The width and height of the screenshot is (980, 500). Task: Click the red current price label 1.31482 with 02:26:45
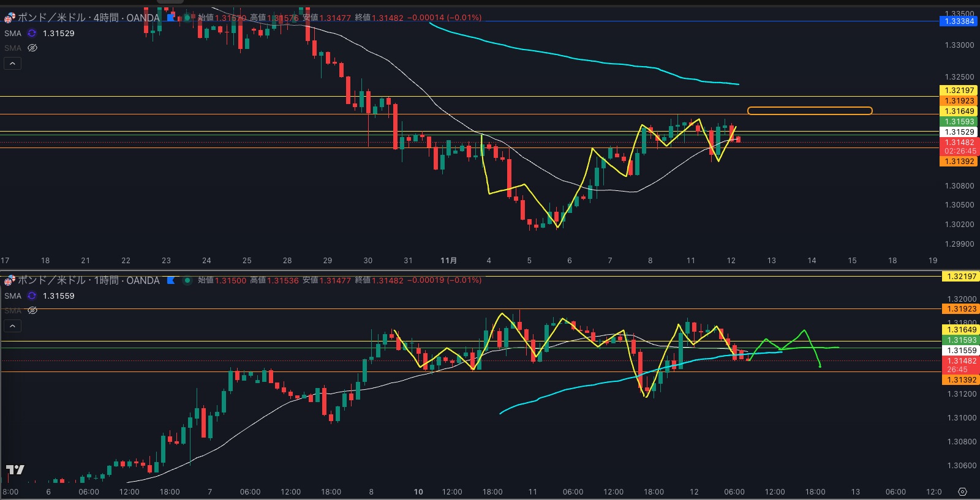click(959, 146)
